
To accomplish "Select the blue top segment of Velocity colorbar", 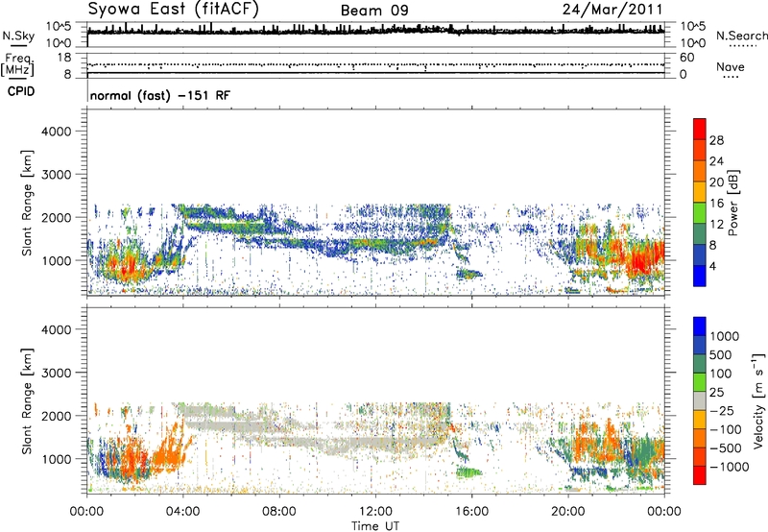I will (700, 326).
